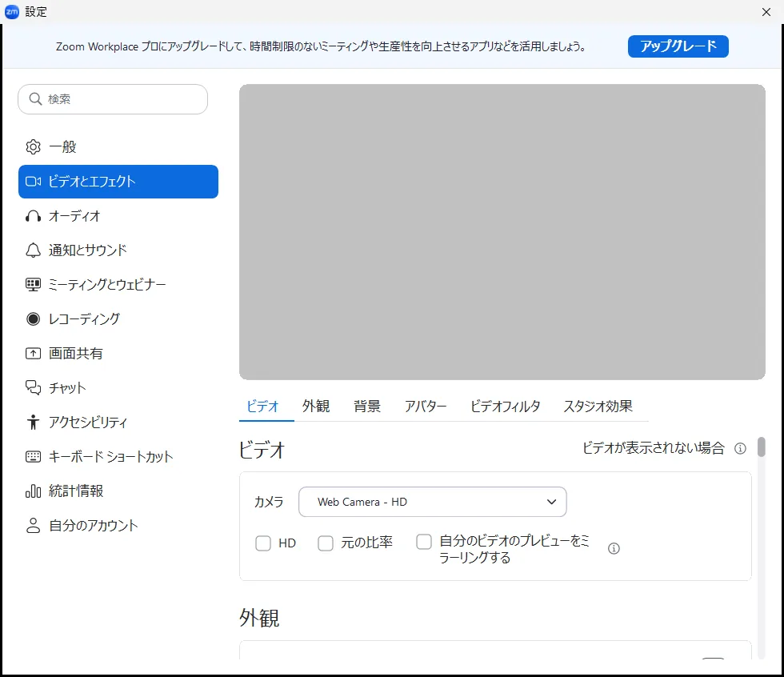Click info icon next to ビデオが表示されない場合
784x677 pixels.
pyautogui.click(x=740, y=448)
